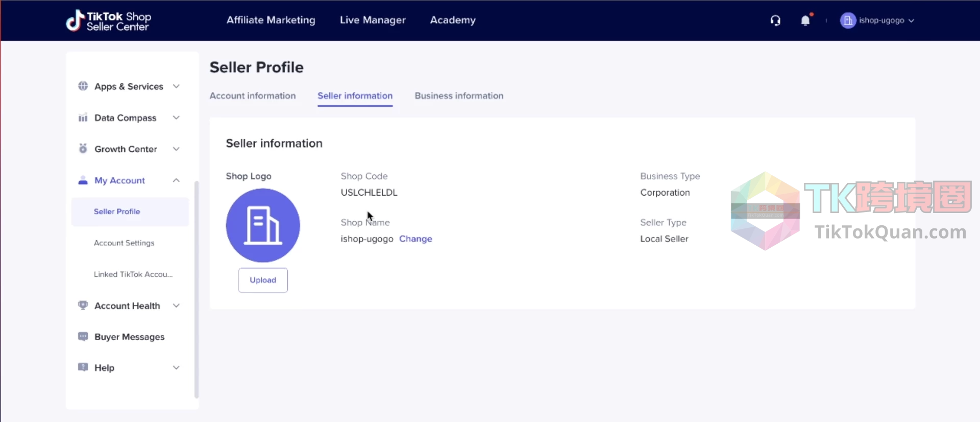Expand the Help chevron
Image resolution: width=980 pixels, height=422 pixels.
[176, 367]
